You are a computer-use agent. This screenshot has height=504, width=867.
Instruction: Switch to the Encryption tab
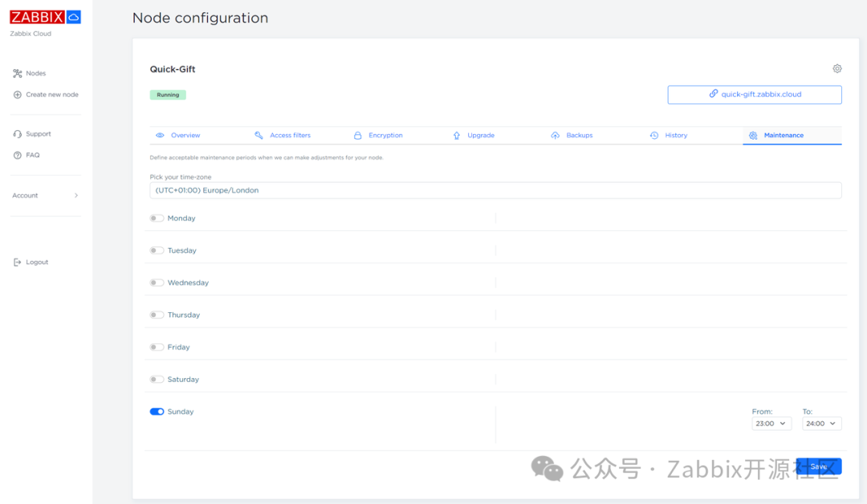pyautogui.click(x=385, y=136)
